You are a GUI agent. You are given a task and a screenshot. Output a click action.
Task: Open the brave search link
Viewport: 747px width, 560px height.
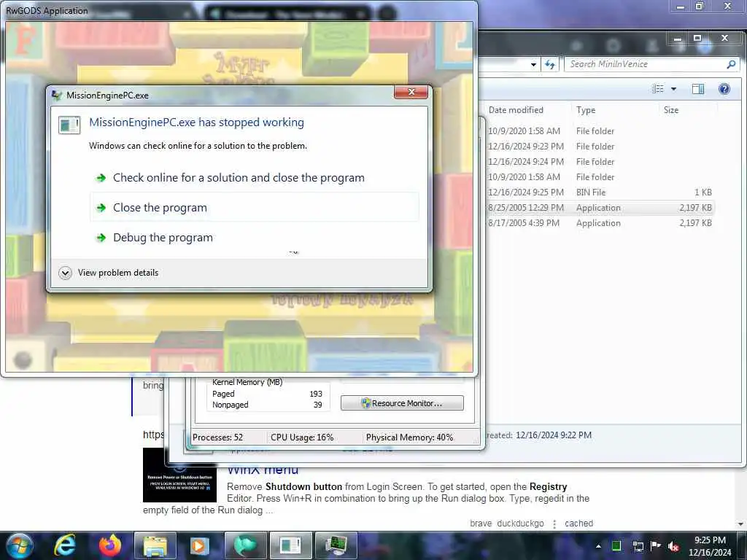tap(481, 524)
